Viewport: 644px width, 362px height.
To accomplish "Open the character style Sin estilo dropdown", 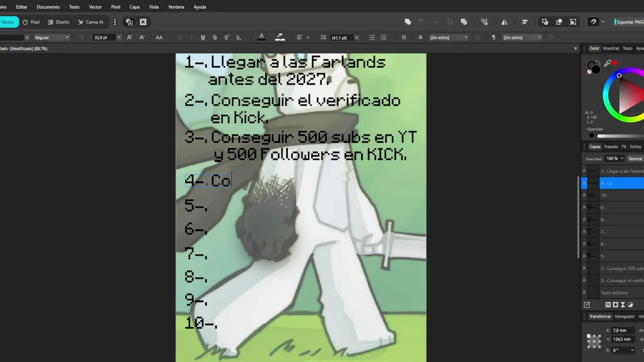I will (449, 38).
